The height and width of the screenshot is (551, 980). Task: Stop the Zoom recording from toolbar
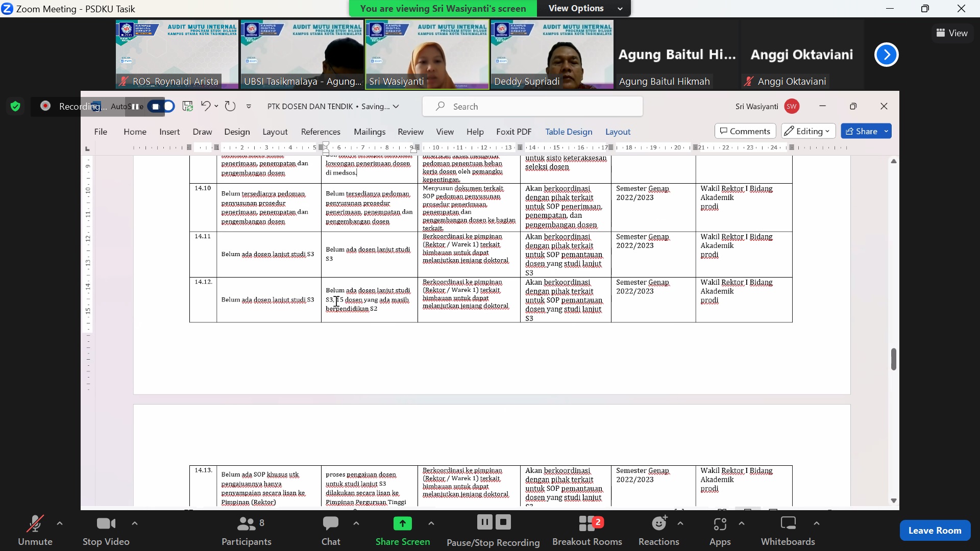(503, 522)
